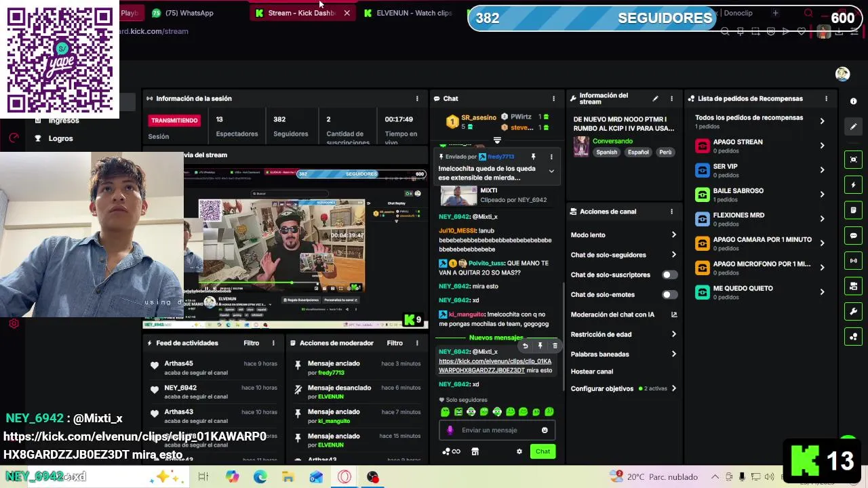Click the pin icon on fredy7713's pinned message
Screen dimensions: 868x488
tap(533, 157)
